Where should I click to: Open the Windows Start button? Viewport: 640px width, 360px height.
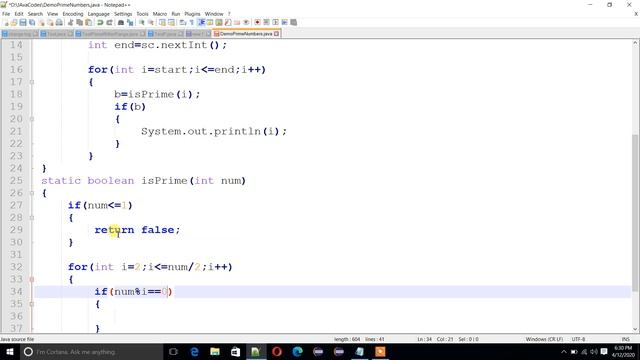click(x=9, y=352)
